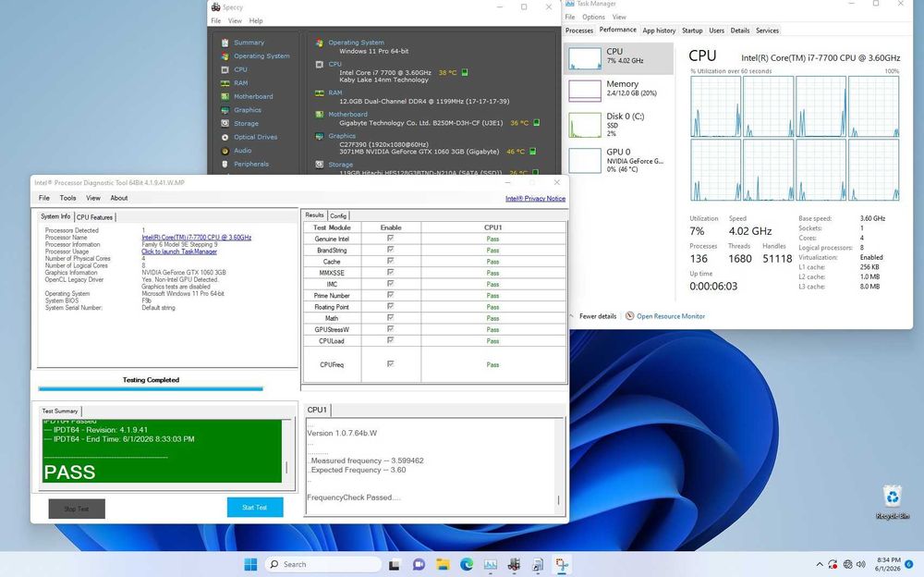Screen dimensions: 924x577
Task: Switch to the Config tab
Action: point(338,216)
